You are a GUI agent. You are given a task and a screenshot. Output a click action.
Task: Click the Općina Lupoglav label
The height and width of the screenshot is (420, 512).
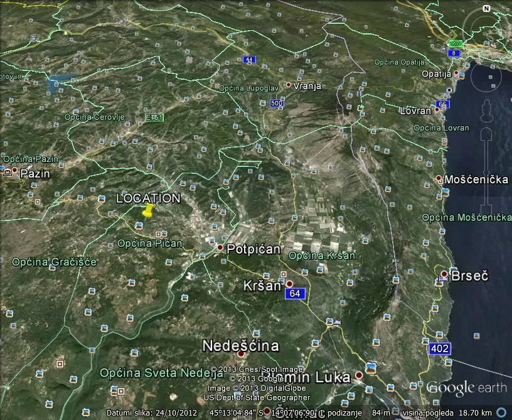click(x=249, y=88)
